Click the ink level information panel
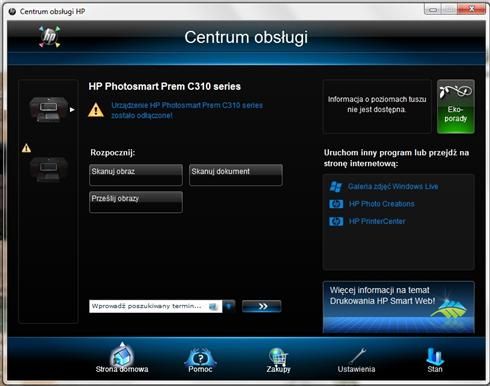Image resolution: width=490 pixels, height=386 pixels. pyautogui.click(x=377, y=106)
